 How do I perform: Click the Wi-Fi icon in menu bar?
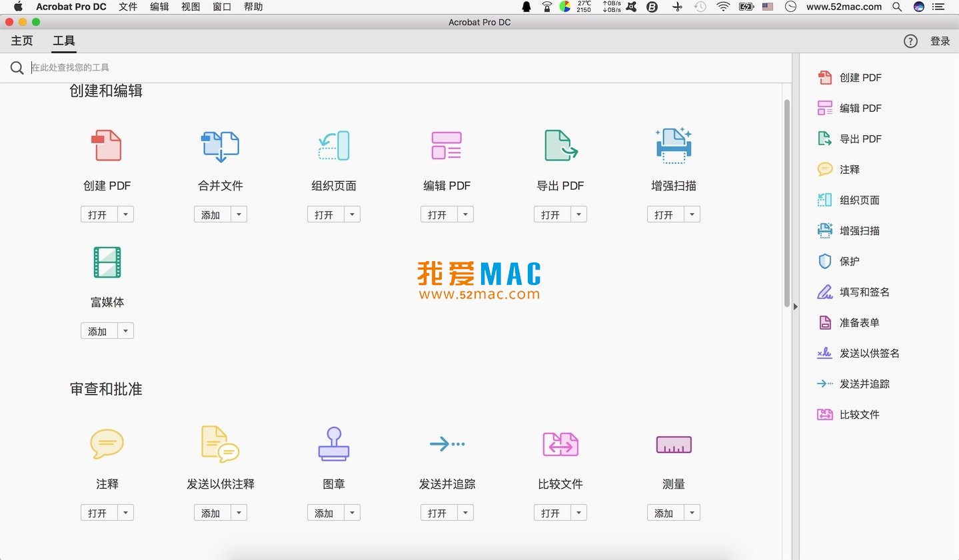click(x=723, y=7)
